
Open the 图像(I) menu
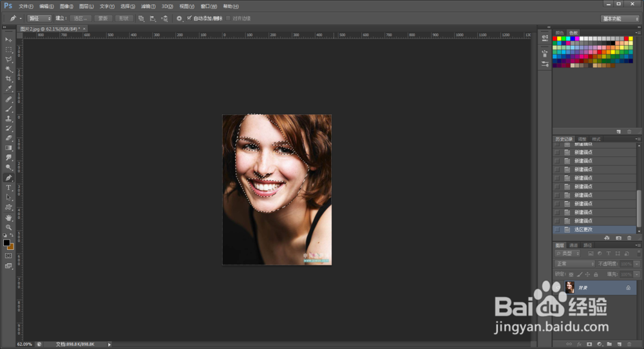[x=66, y=6]
